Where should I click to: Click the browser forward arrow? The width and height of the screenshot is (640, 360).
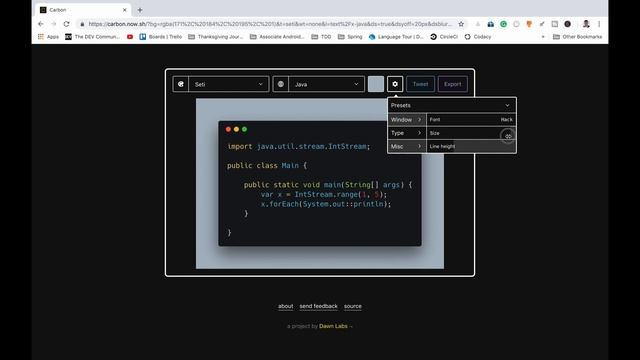pyautogui.click(x=53, y=24)
